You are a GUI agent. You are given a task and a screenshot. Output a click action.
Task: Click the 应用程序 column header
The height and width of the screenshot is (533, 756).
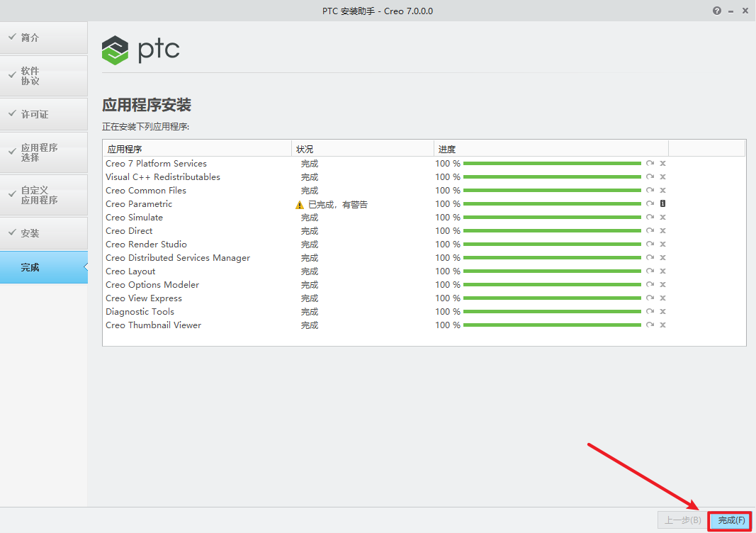[125, 150]
